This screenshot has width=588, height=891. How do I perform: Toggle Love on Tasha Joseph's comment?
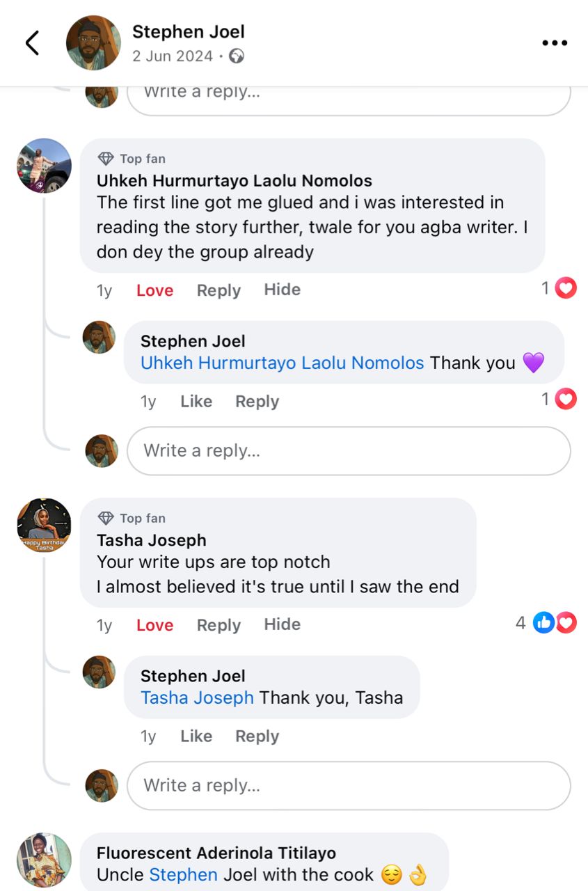click(154, 625)
